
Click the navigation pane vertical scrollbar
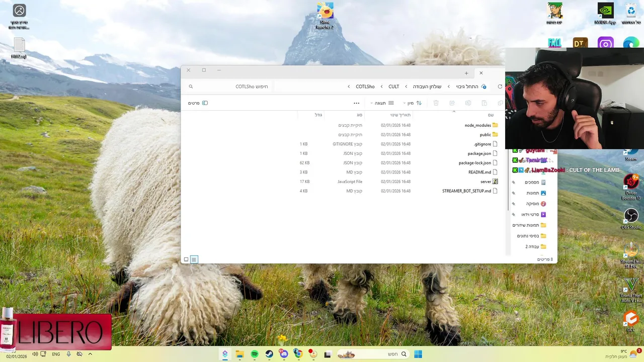coord(507,181)
